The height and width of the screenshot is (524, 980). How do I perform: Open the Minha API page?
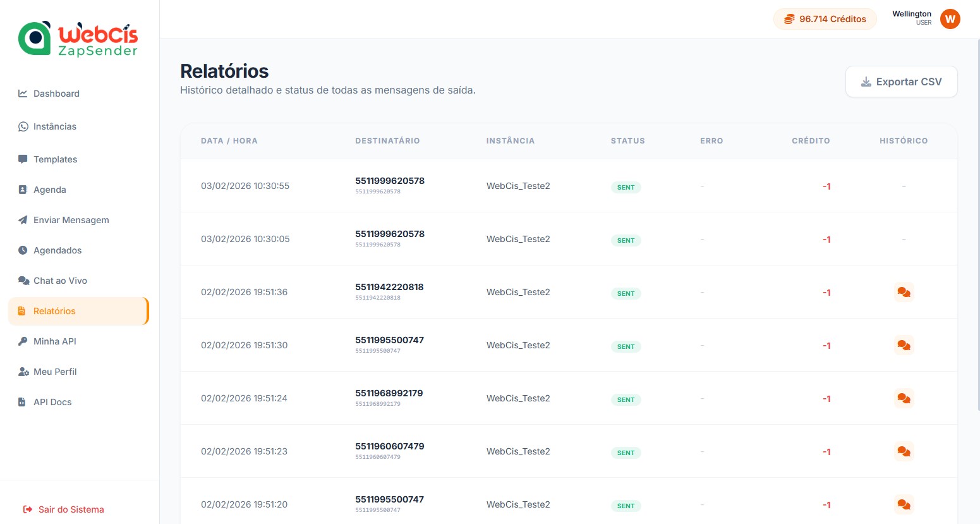[x=54, y=341]
